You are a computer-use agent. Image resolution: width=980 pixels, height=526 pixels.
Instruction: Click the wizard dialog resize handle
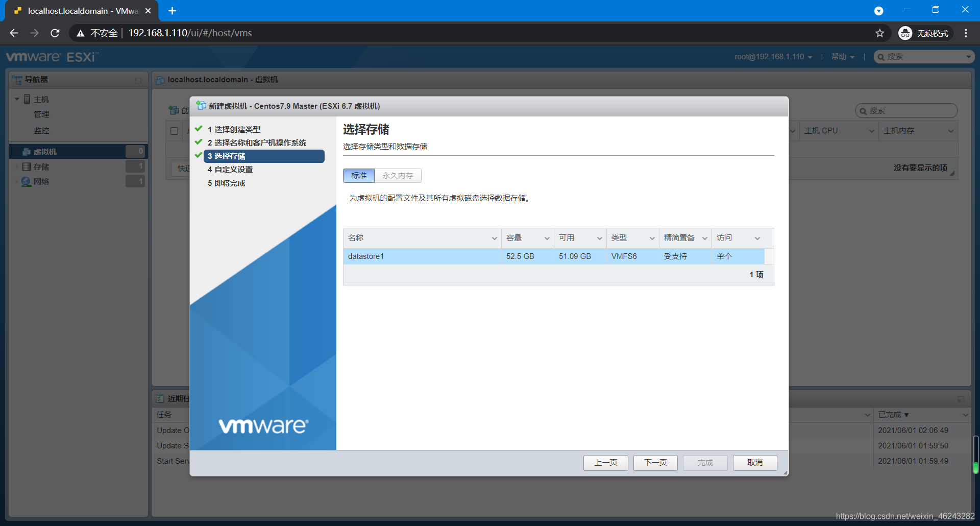tap(785, 473)
